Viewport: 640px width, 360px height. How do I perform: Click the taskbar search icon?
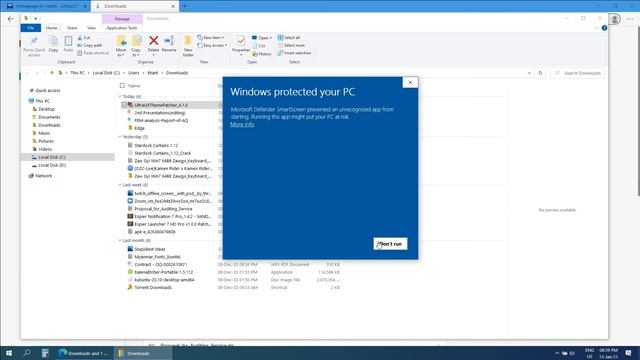27,353
